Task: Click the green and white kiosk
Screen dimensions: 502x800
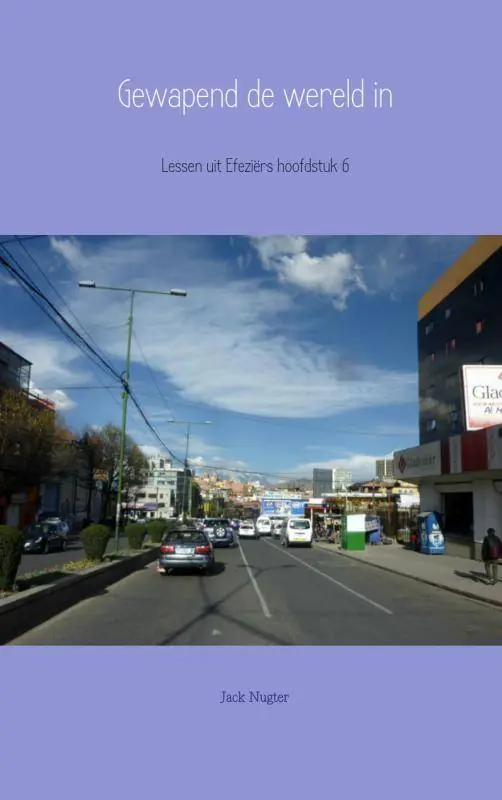Action: tap(354, 532)
